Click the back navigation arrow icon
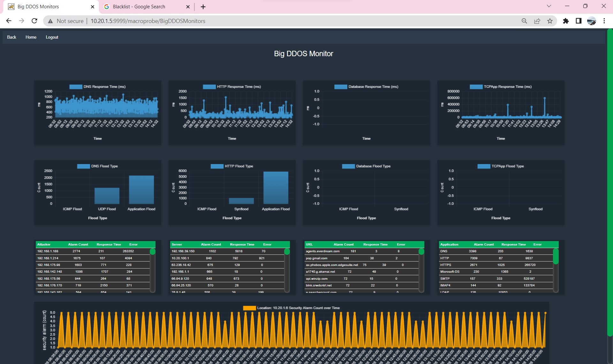Viewport: 613px width, 364px height. pos(9,21)
